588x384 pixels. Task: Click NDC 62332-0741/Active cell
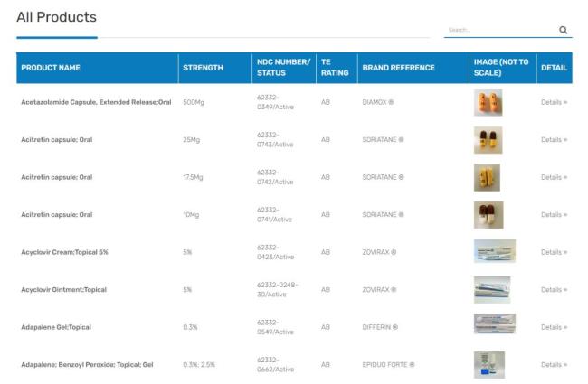[274, 215]
